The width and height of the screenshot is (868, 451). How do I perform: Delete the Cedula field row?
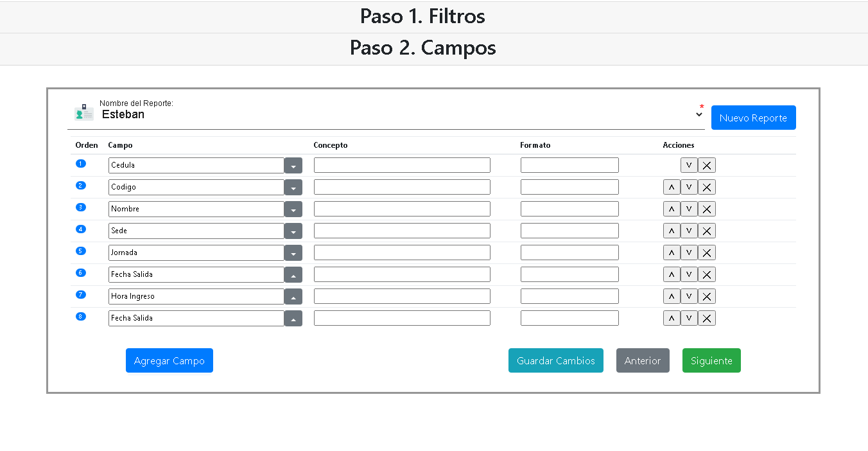pos(706,165)
